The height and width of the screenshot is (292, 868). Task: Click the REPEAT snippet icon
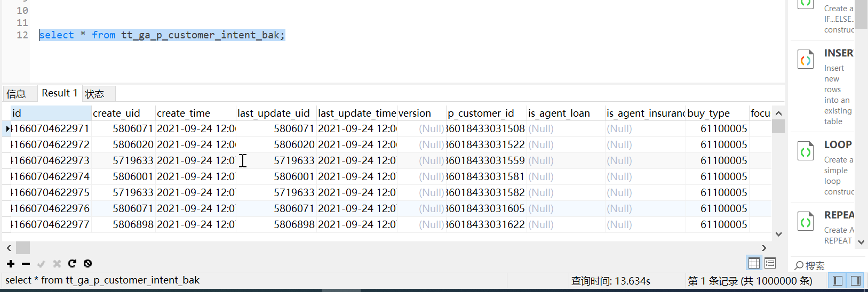[x=806, y=222]
